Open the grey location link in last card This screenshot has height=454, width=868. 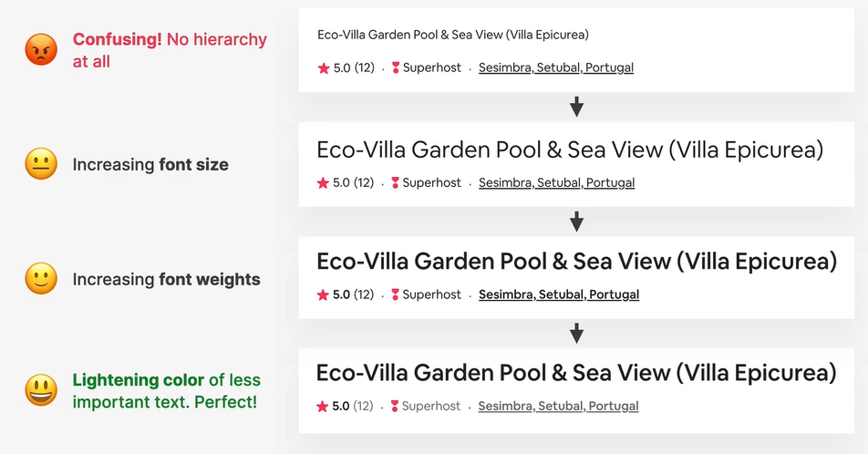(x=559, y=407)
